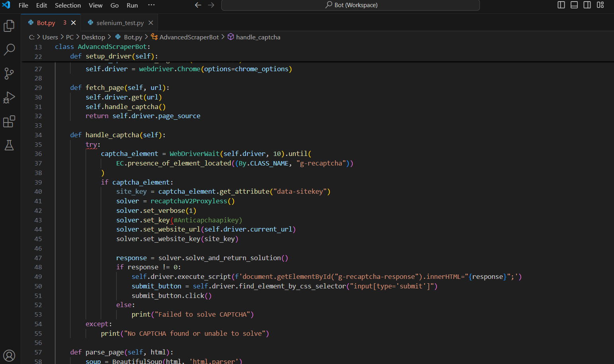Open the Customize Layout icon
The height and width of the screenshot is (364, 614).
coord(600,5)
